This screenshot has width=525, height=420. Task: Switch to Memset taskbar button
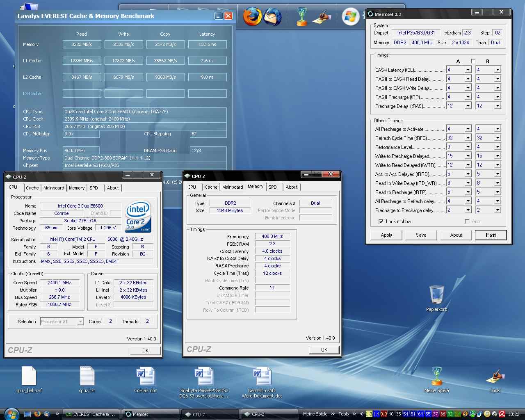tap(150, 414)
